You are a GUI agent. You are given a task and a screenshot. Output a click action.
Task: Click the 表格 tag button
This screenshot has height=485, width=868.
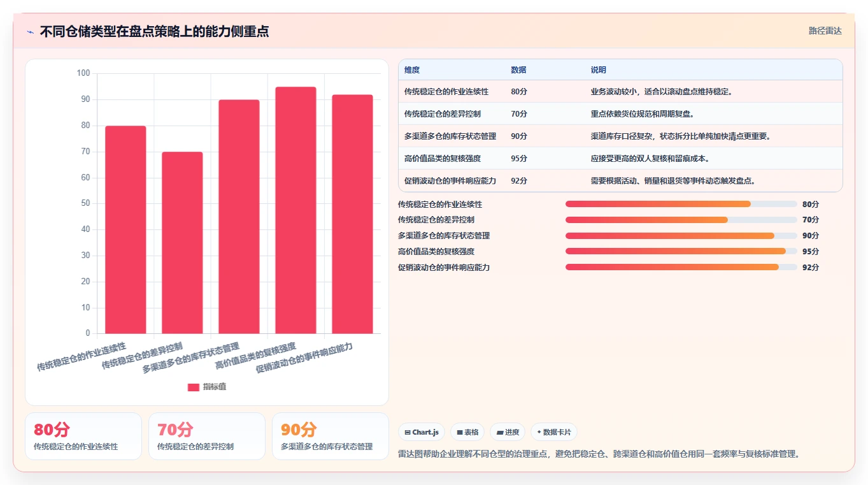(x=467, y=432)
